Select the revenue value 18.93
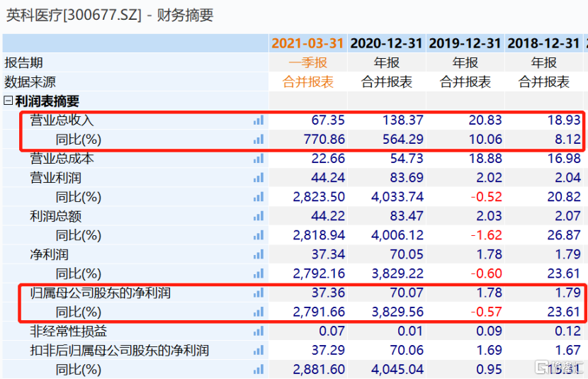The height and width of the screenshot is (379, 588). pos(564,120)
